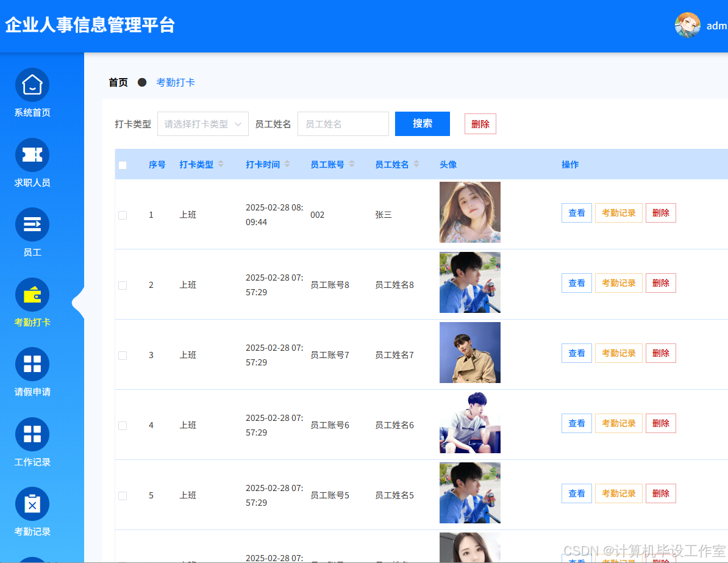Click 考勤记录 for 员工姓名6 row
This screenshot has height=563, width=728.
pos(618,423)
